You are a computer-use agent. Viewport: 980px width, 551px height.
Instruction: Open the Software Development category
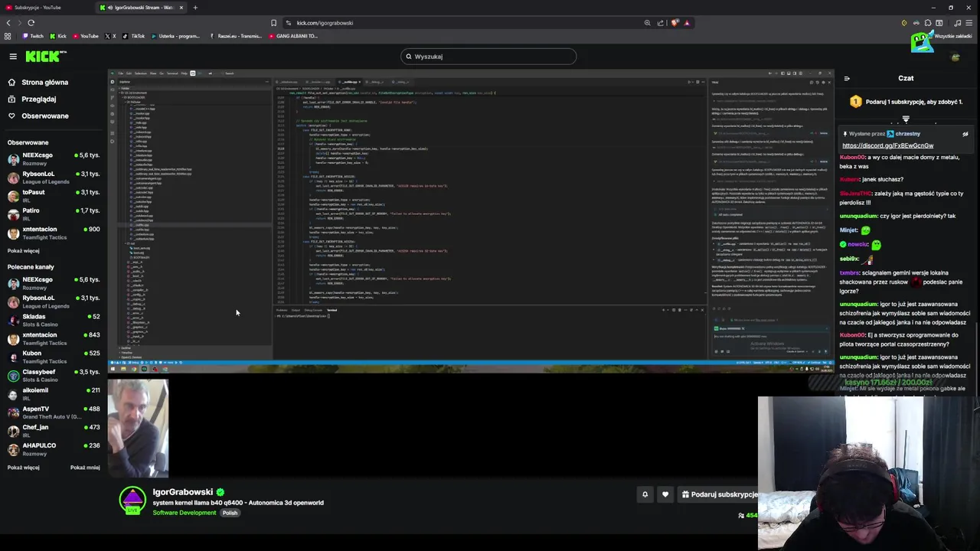point(184,513)
